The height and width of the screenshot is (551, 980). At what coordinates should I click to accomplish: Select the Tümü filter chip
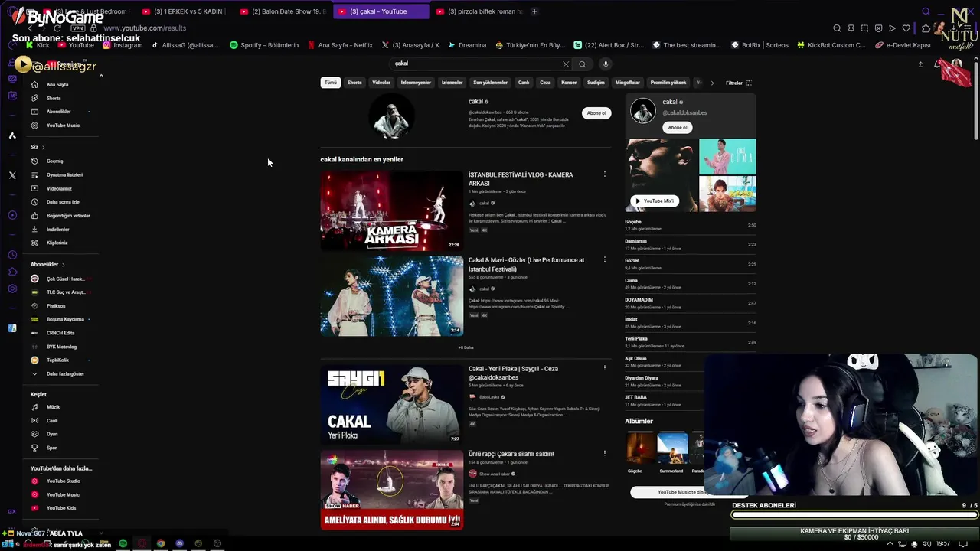point(330,83)
